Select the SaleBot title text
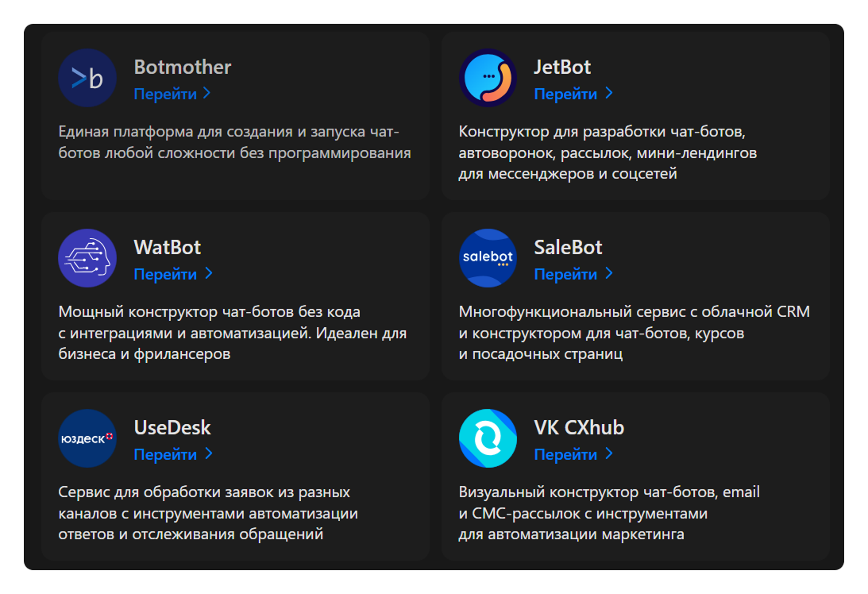The width and height of the screenshot is (868, 594). [x=568, y=247]
